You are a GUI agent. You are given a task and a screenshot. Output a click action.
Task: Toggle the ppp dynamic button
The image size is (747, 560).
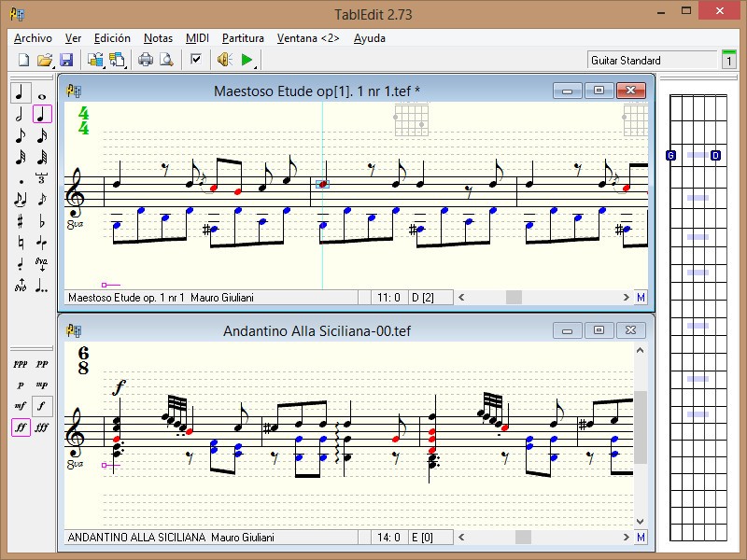(20, 364)
